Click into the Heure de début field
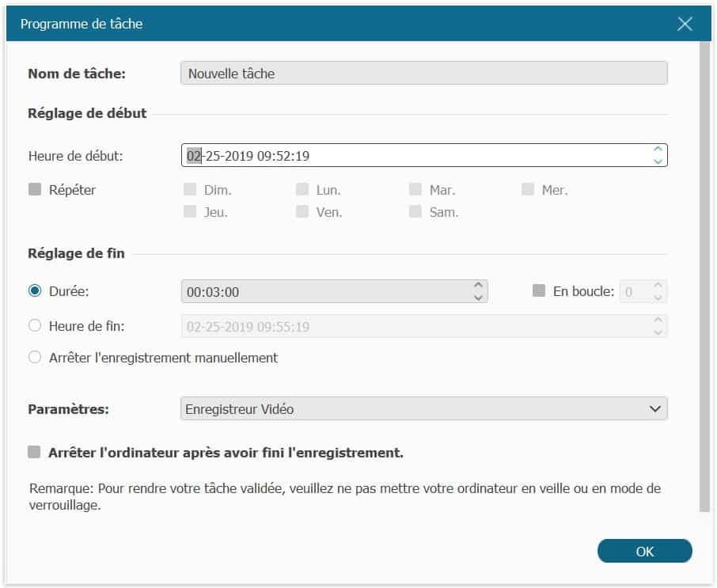 tap(412, 156)
